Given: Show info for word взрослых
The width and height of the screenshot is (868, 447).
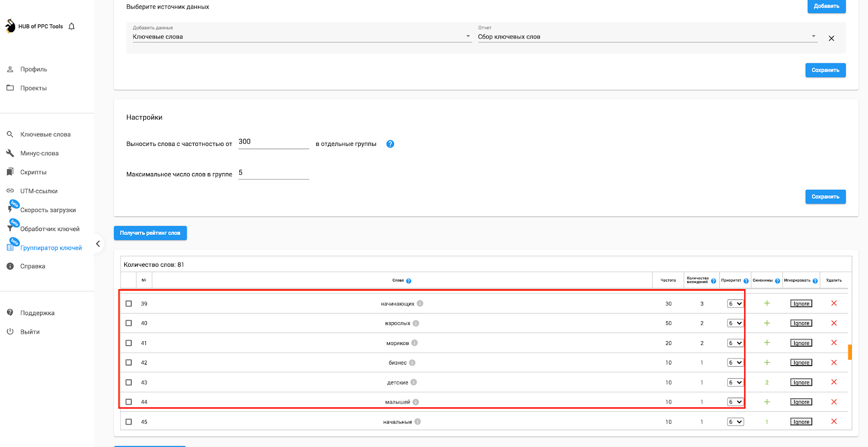Looking at the screenshot, I should [x=416, y=323].
